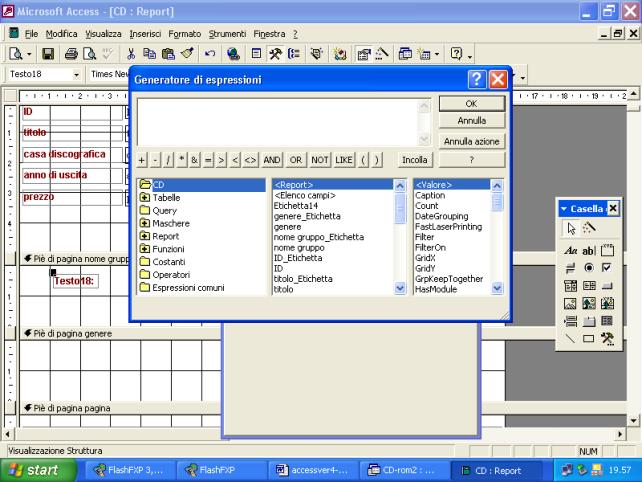The image size is (642, 482).
Task: Click the Format Painter brush icon
Action: tap(187, 54)
